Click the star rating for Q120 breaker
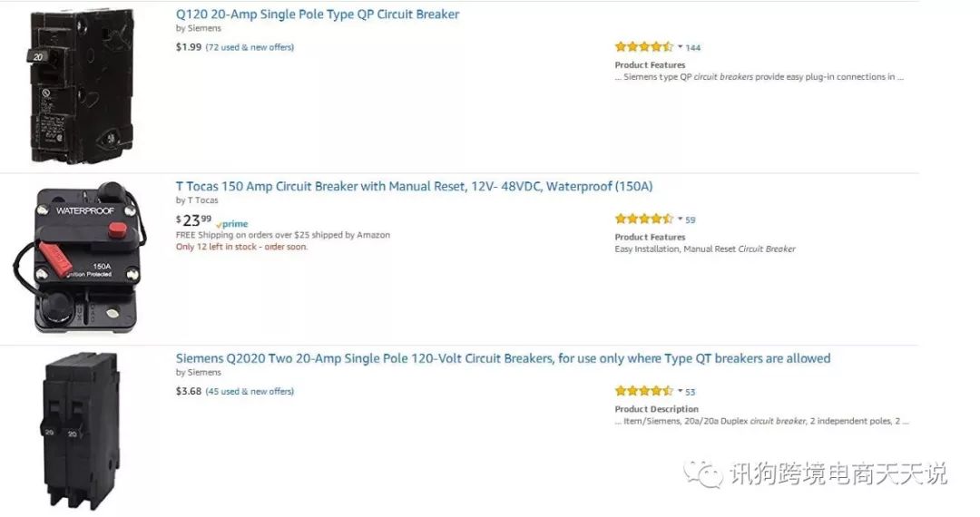The width and height of the screenshot is (980, 517). [643, 47]
